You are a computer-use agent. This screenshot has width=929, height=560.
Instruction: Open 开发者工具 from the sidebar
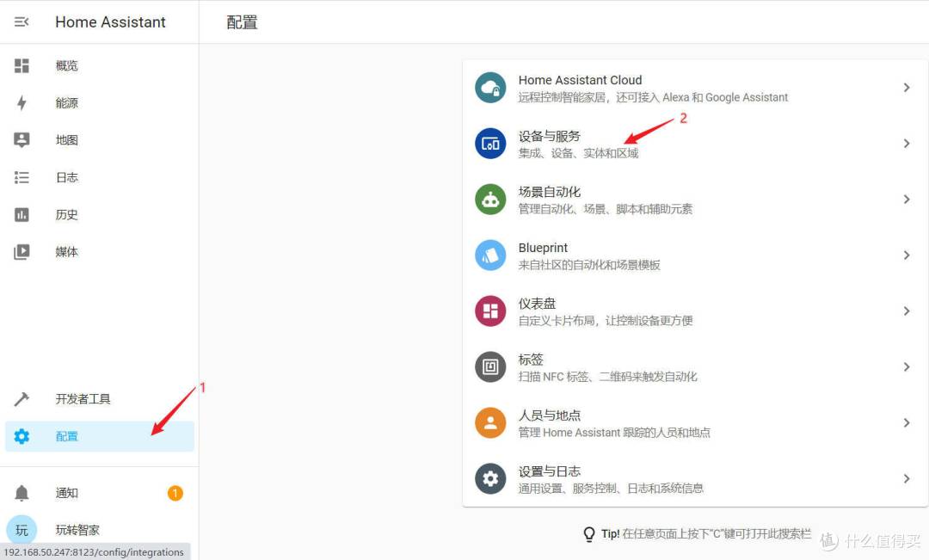pos(100,399)
